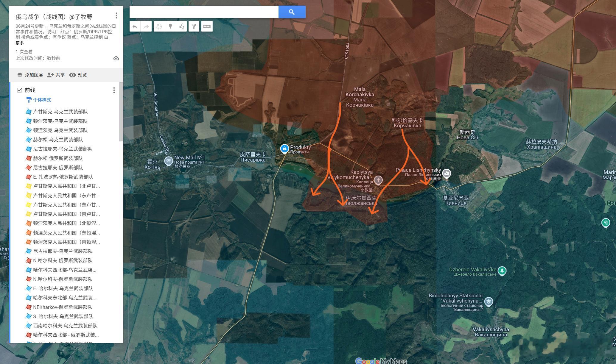Select 顿涅茨克人民共和国（东顿涅 layer item
This screenshot has height=364, width=616.
point(66,233)
